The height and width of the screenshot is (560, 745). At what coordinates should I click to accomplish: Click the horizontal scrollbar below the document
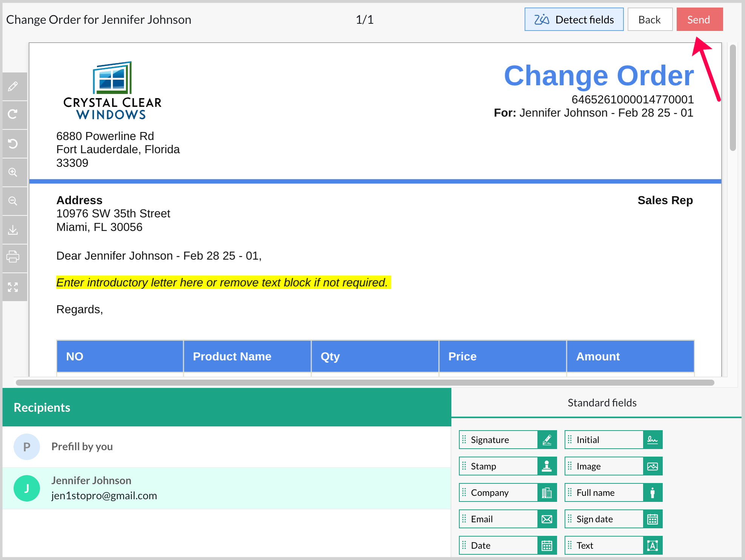point(365,383)
